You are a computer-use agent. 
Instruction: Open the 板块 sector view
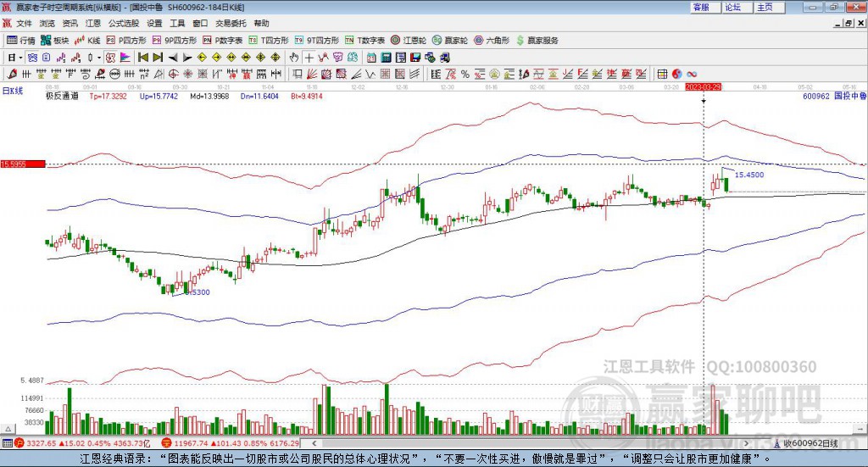point(56,40)
